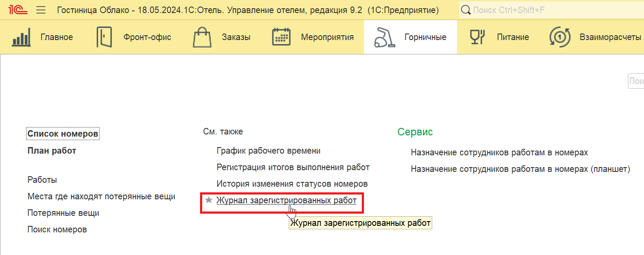The height and width of the screenshot is (255, 644).
Task: Open Назначение сотрудников работам в номерах (планшет)
Action: (x=521, y=169)
